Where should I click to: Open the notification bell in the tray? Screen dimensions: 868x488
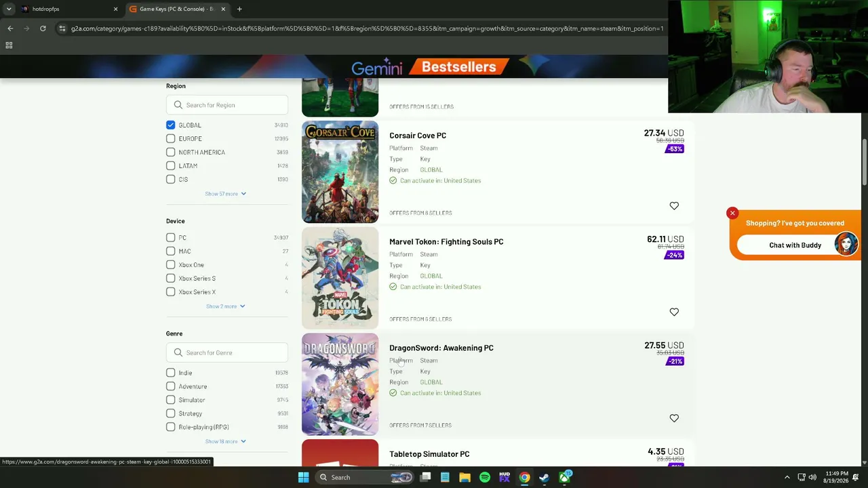coord(856,477)
